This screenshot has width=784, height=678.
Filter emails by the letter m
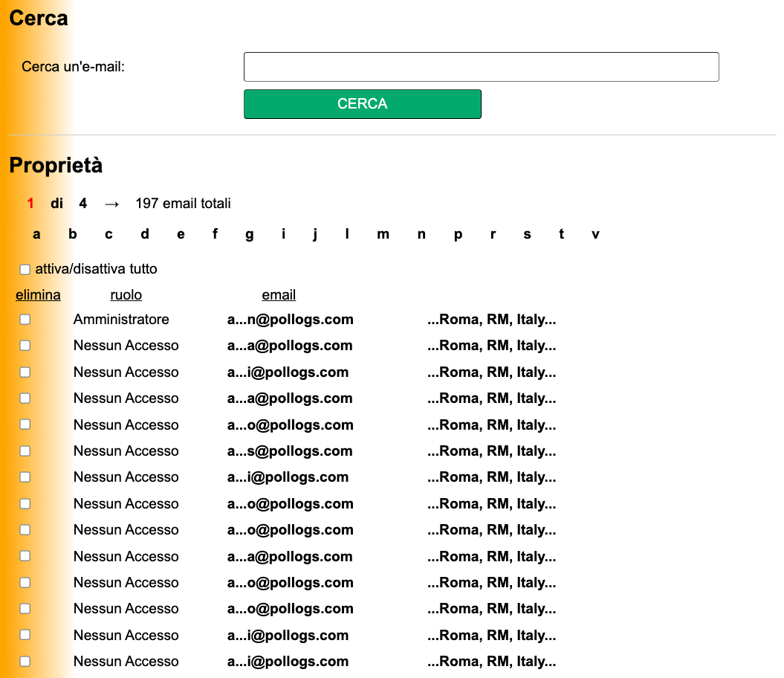pos(383,233)
